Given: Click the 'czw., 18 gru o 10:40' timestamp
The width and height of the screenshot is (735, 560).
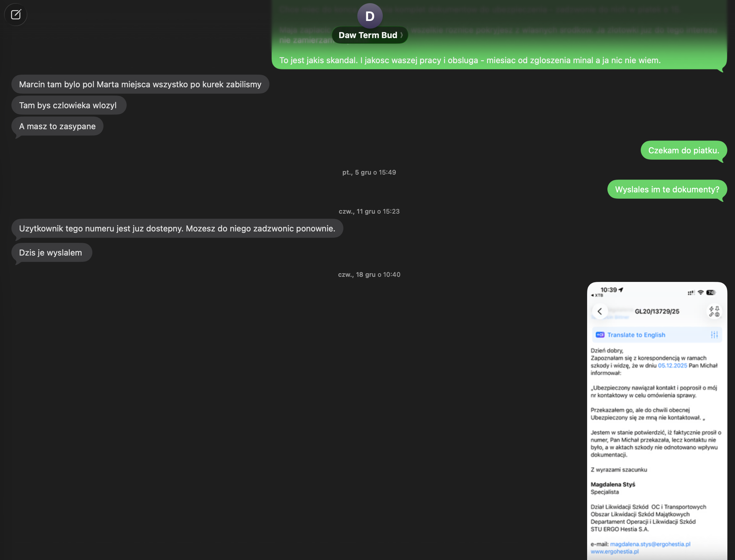Looking at the screenshot, I should coord(369,275).
